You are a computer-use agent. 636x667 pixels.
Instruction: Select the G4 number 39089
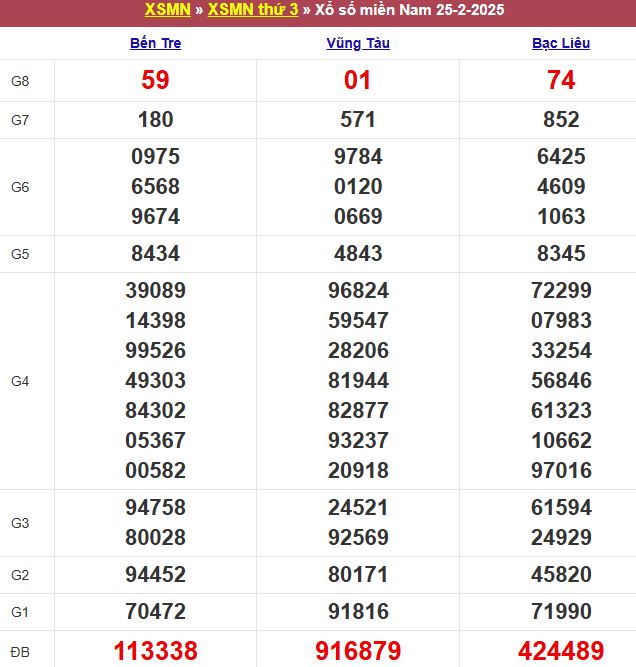point(155,291)
